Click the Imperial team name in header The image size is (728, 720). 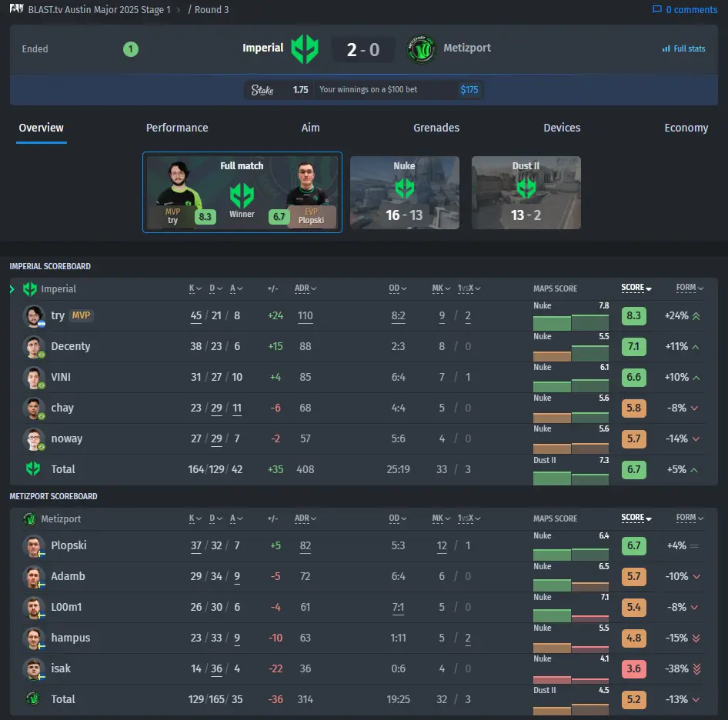[262, 48]
